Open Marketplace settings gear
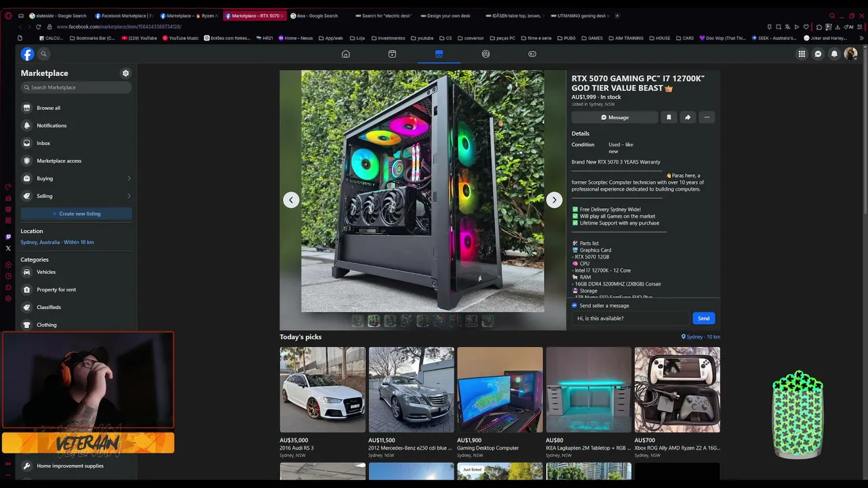This screenshot has height=488, width=868. pyautogui.click(x=125, y=73)
